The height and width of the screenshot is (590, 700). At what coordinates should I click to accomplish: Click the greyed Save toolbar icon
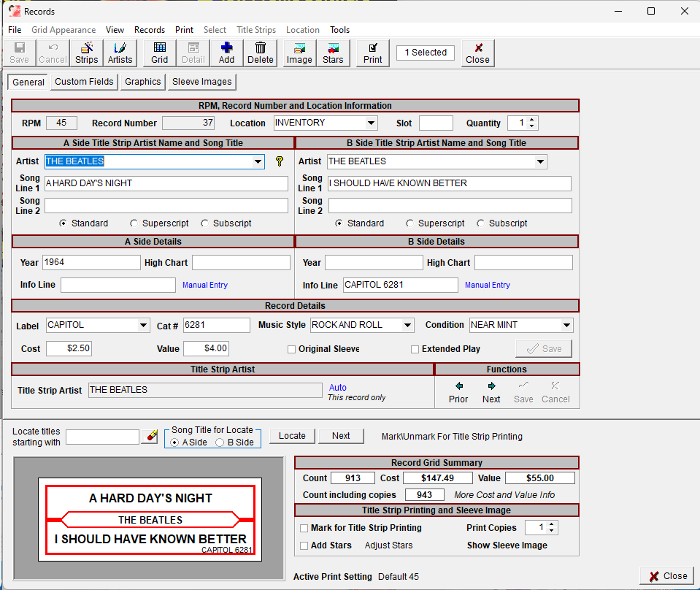pos(19,53)
